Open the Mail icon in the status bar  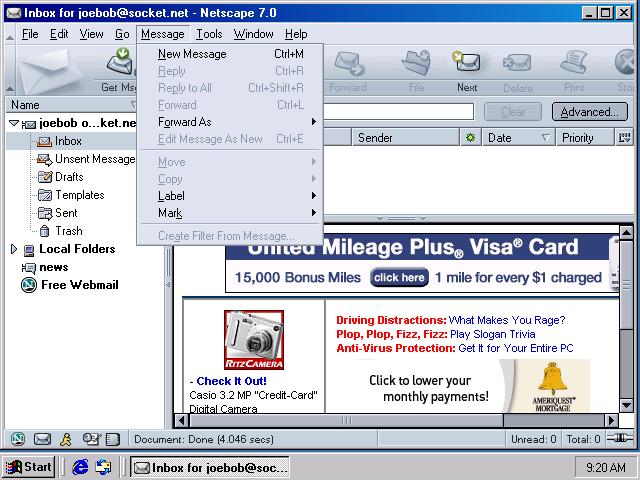pyautogui.click(x=42, y=439)
